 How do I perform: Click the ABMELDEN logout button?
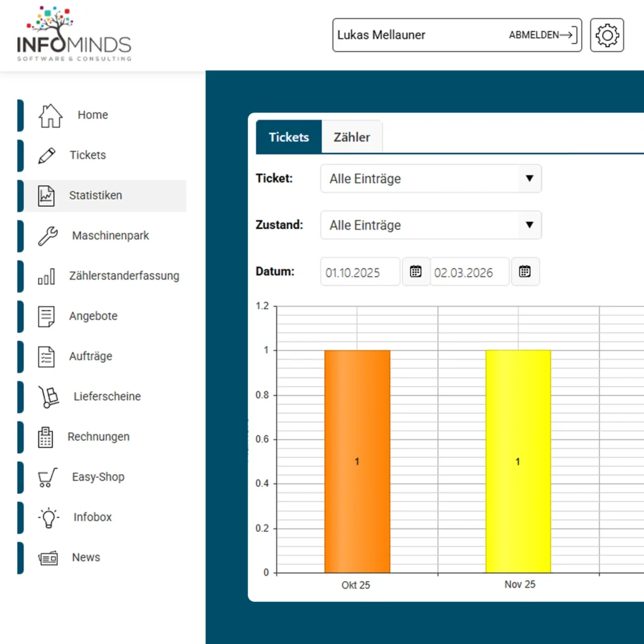[538, 35]
